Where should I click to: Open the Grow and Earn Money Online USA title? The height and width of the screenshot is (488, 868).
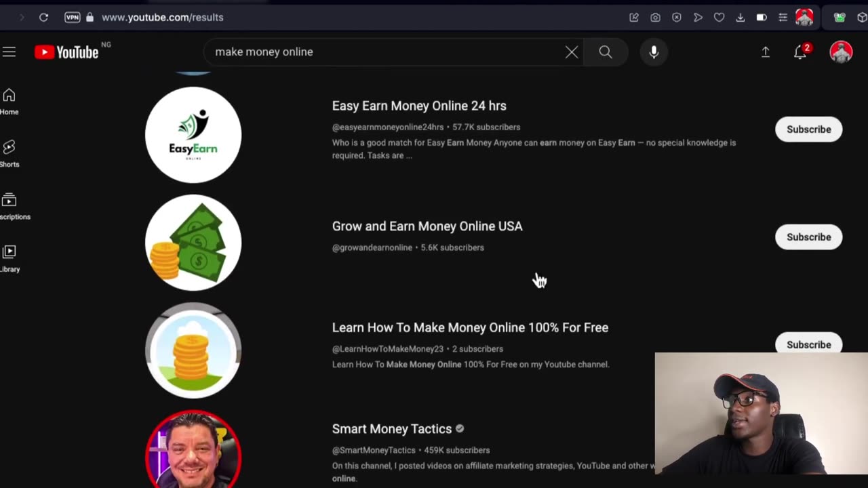pos(427,226)
